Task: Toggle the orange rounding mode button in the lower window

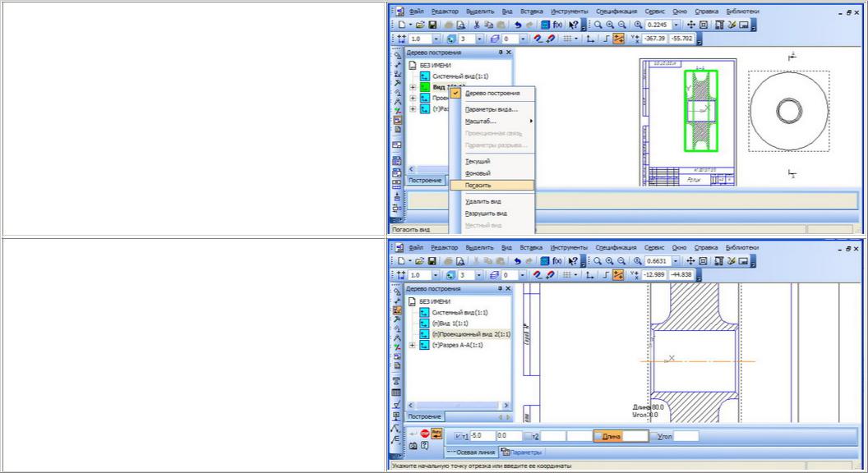Action: (618, 275)
